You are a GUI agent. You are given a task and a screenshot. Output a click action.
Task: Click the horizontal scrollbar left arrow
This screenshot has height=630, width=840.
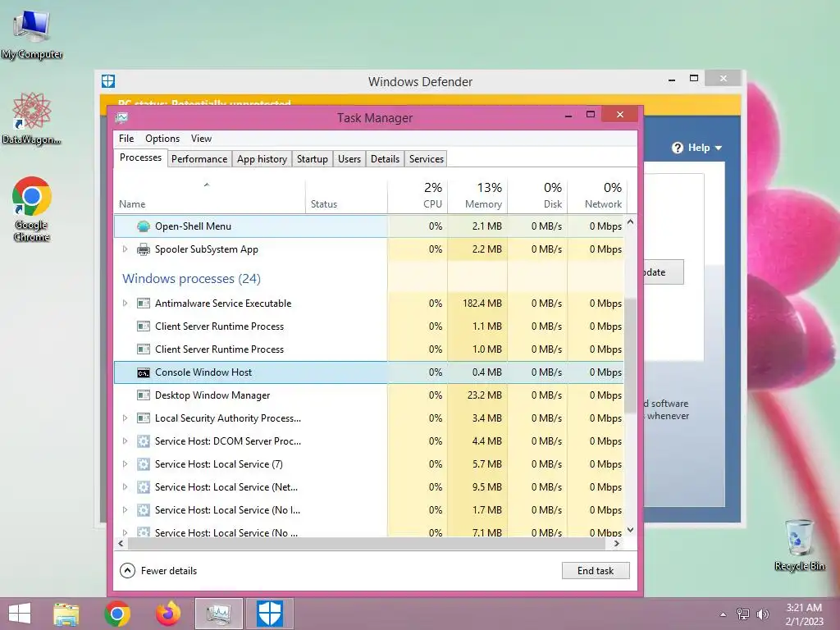point(121,543)
